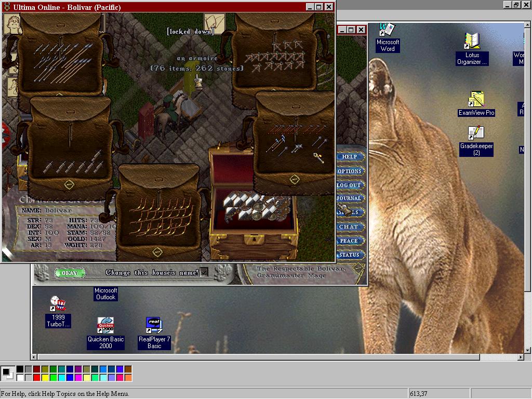Launch the ExamView Pro desktop icon
This screenshot has width=532, height=399.
pyautogui.click(x=476, y=104)
